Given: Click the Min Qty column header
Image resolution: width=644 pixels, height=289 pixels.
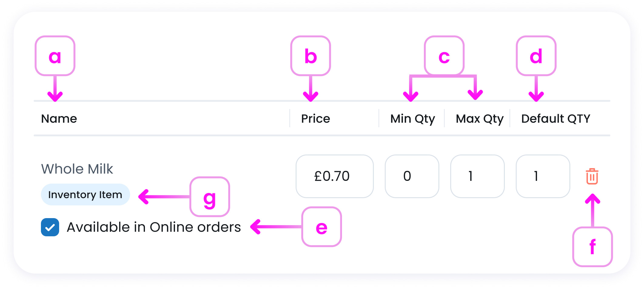Looking at the screenshot, I should coord(412,119).
